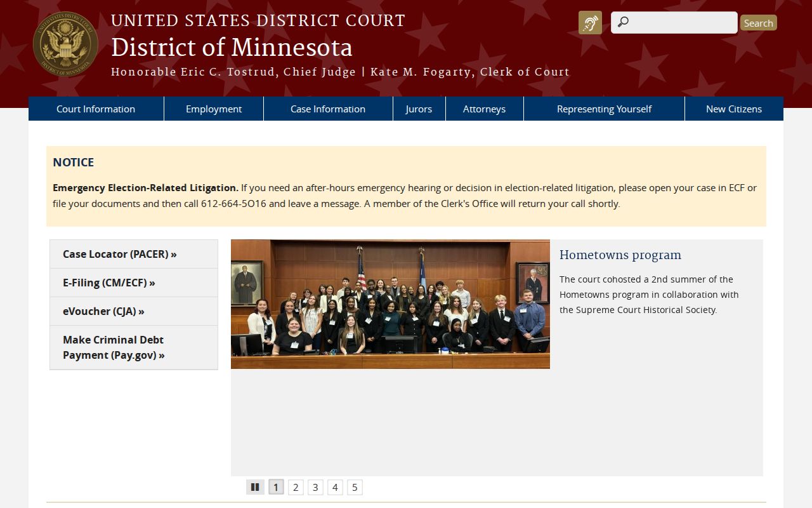812x508 pixels.
Task: Click the Hometowns program group photo
Action: [x=390, y=304]
